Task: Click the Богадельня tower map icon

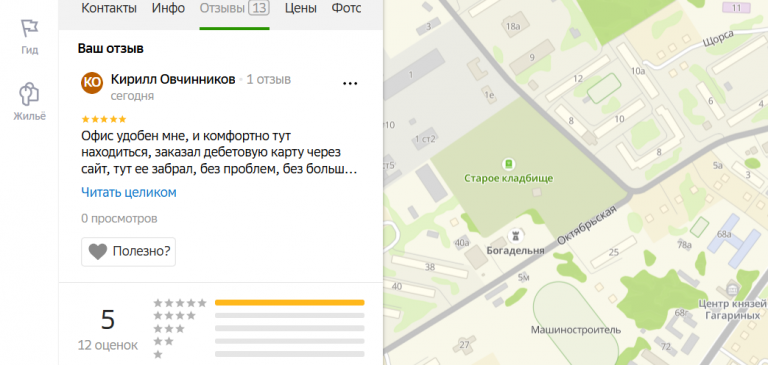Action: [x=515, y=236]
